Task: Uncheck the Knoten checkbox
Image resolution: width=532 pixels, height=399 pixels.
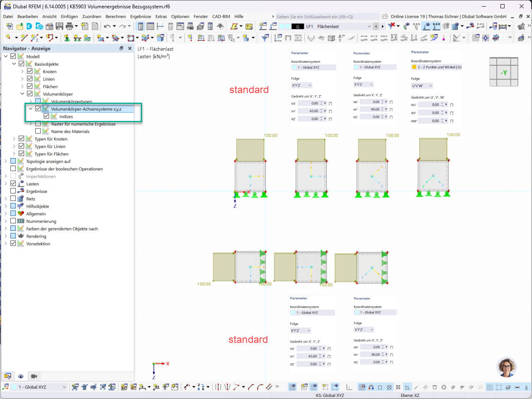Action: [30, 71]
